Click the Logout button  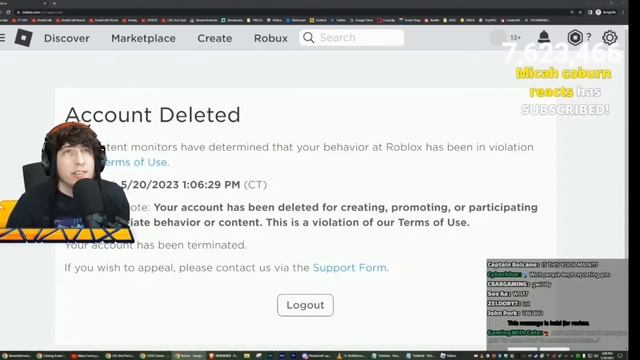click(305, 305)
